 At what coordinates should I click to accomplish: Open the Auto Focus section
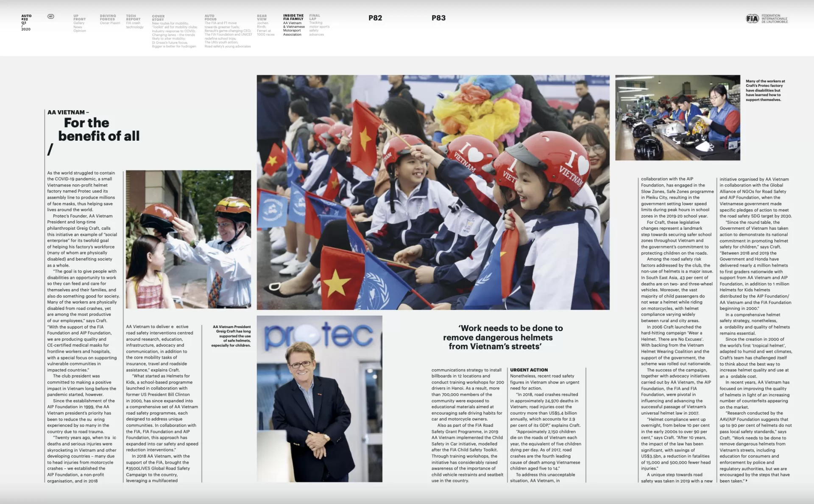(210, 17)
